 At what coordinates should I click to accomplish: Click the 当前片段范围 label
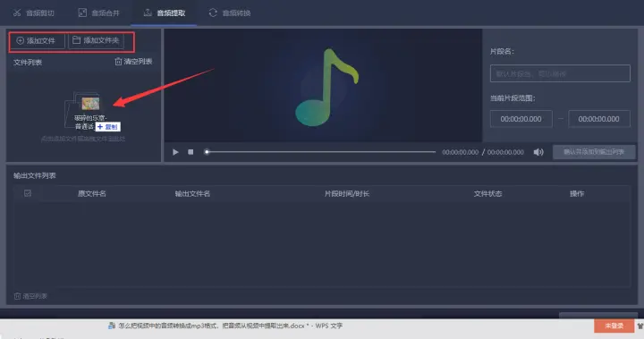click(x=513, y=98)
